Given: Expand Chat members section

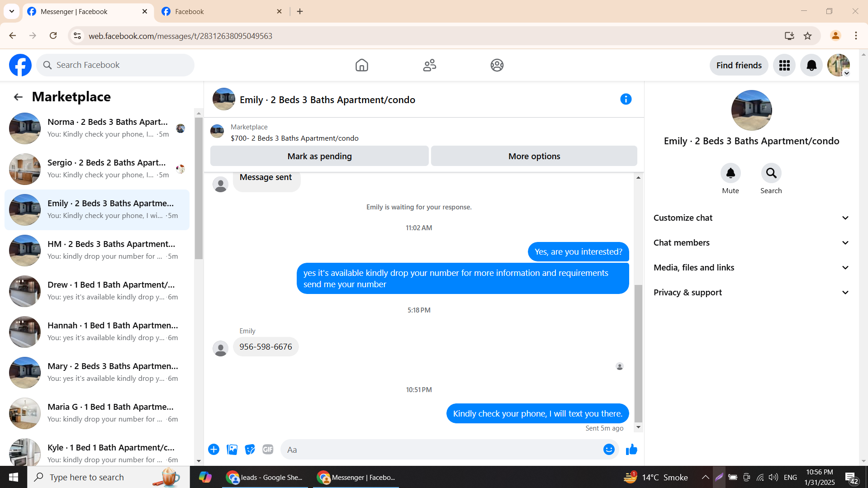Looking at the screenshot, I should click(x=751, y=243).
